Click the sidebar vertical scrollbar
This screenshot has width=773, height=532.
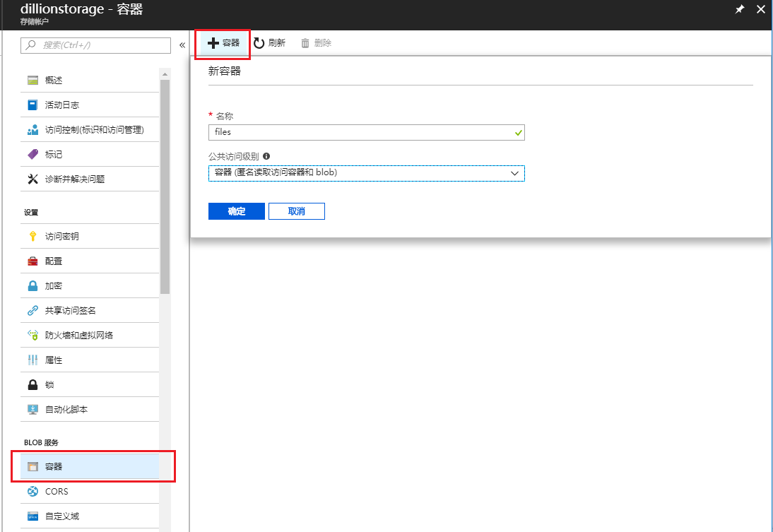pyautogui.click(x=165, y=184)
